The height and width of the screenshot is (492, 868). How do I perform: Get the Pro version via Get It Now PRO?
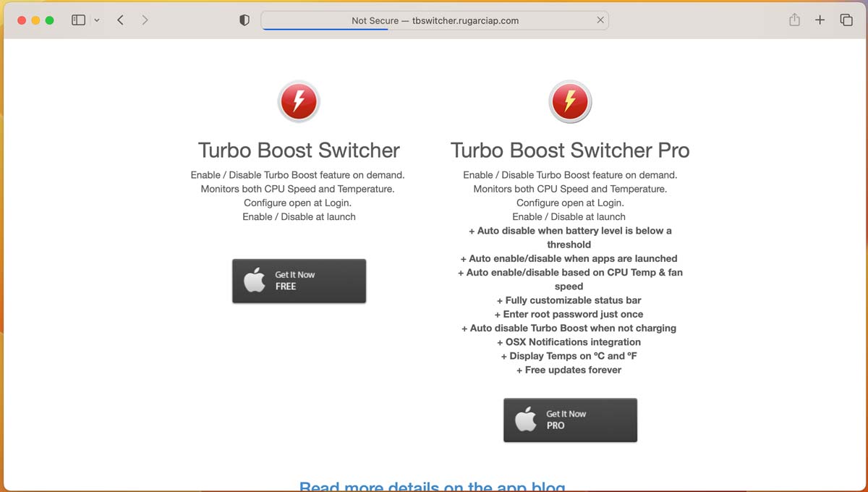click(570, 420)
